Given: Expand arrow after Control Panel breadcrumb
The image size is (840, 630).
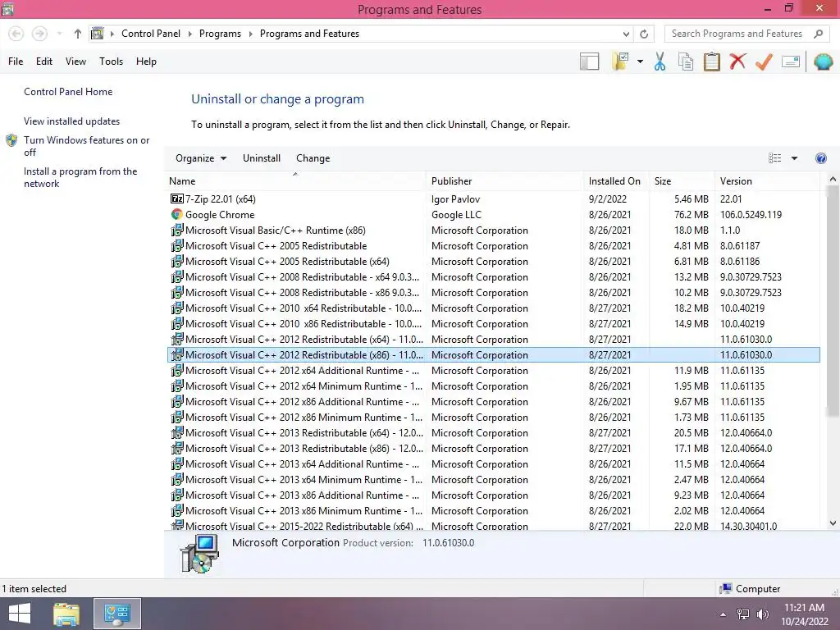Looking at the screenshot, I should 189,34.
